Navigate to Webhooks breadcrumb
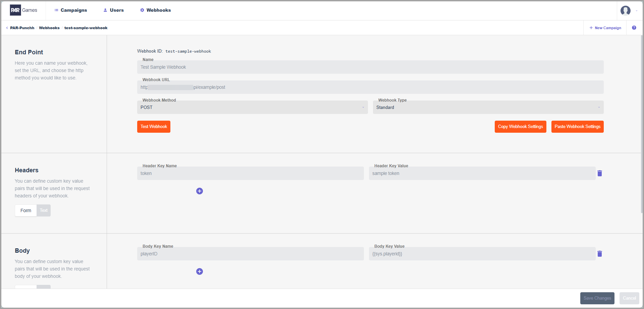This screenshot has width=644, height=309. [x=49, y=28]
